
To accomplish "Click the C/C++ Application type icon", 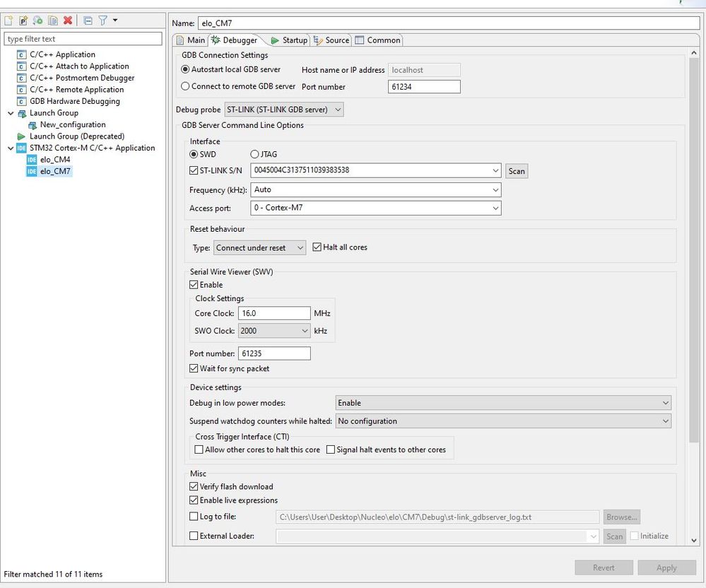I will click(21, 54).
